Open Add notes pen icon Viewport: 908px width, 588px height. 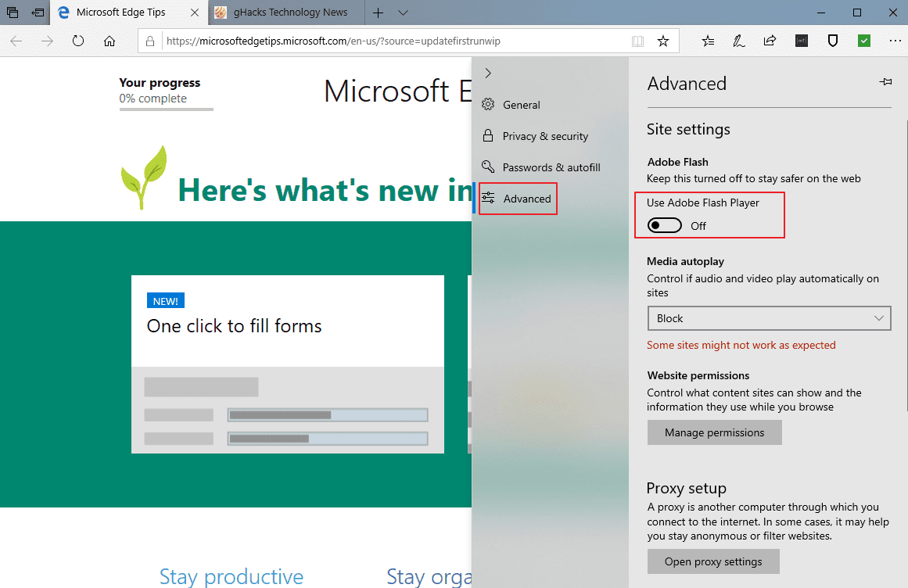pos(739,41)
